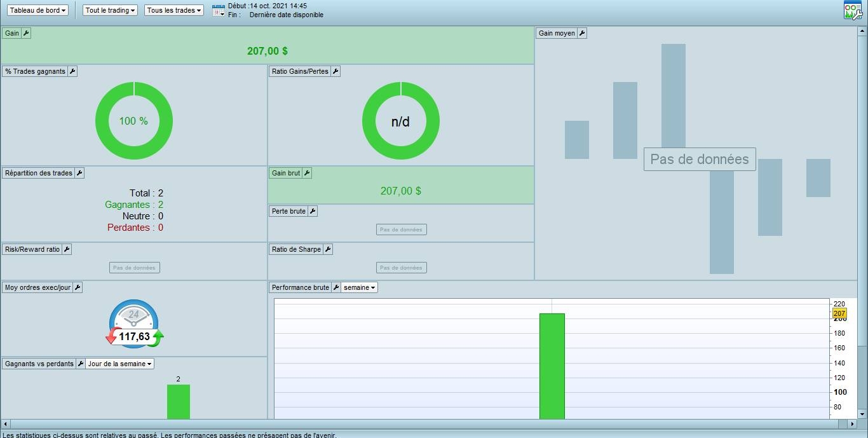
Task: Open Ratio de Sharpe wrench settings
Action: click(328, 249)
